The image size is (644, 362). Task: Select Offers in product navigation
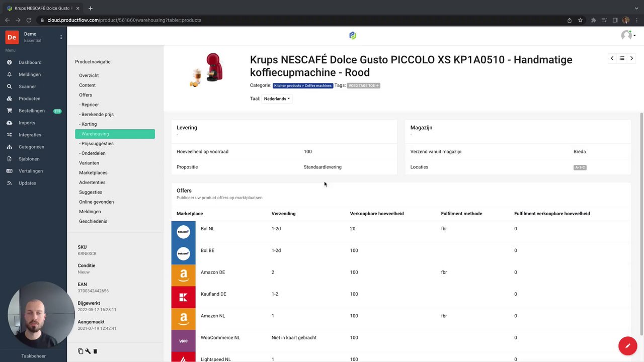[x=86, y=95]
